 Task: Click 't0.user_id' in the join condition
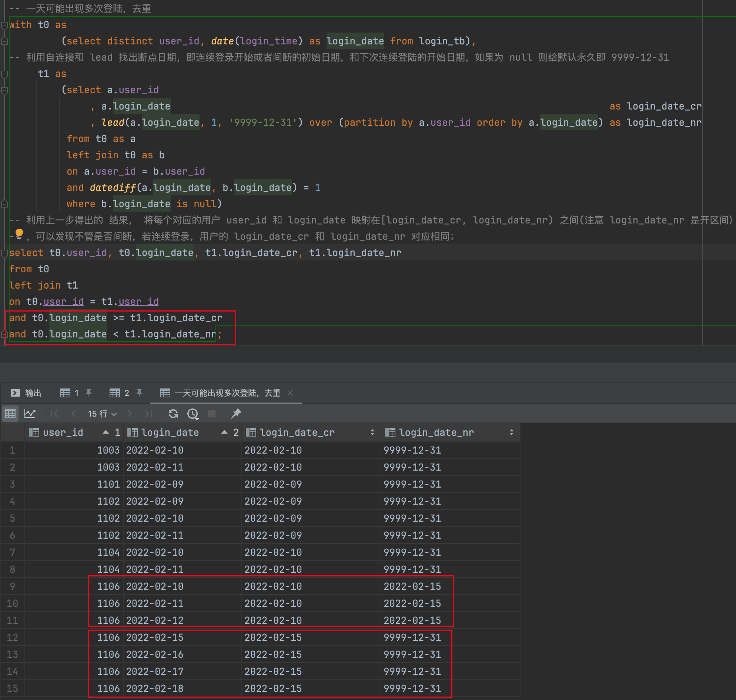click(55, 302)
